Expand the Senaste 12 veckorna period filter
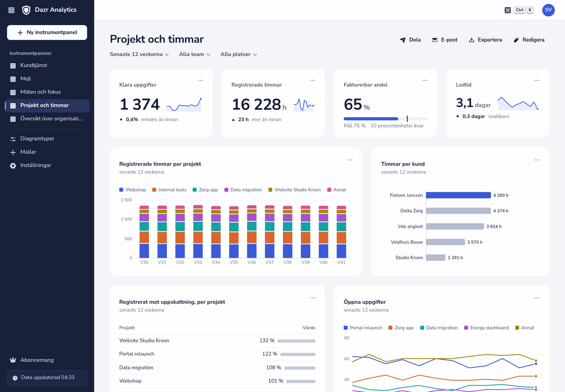This screenshot has height=392, width=565. coord(139,54)
